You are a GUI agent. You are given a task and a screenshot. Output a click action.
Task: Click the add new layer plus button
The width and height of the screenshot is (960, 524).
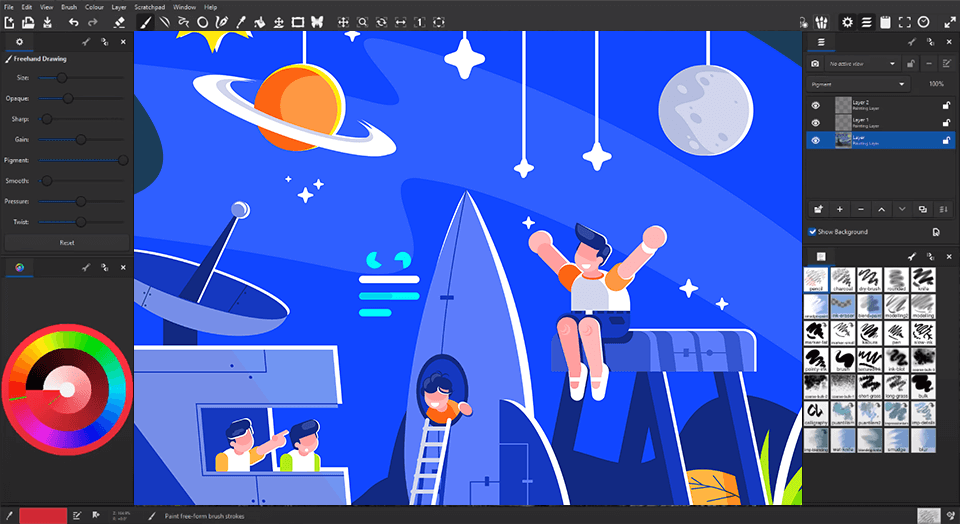click(x=839, y=209)
